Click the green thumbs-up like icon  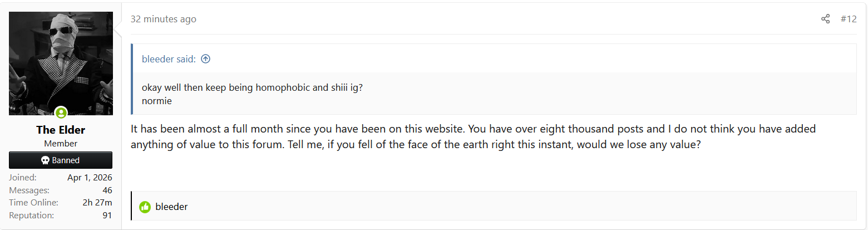(145, 207)
